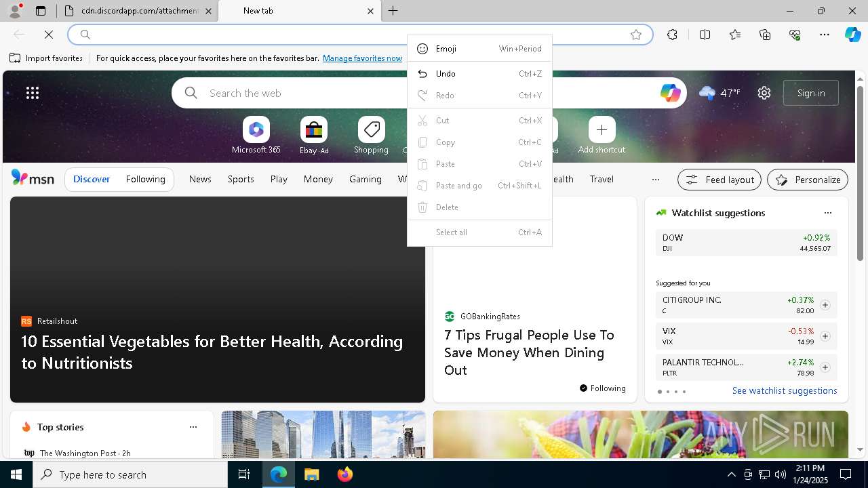The height and width of the screenshot is (488, 868).
Task: Close the cdn.discordapp.com tab
Action: [x=208, y=11]
